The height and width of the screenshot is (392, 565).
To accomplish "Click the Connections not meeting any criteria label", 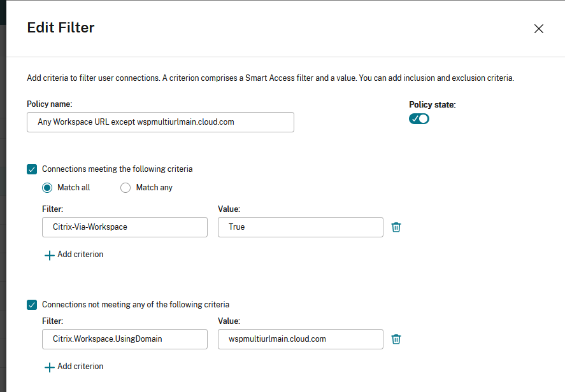I will coord(135,305).
